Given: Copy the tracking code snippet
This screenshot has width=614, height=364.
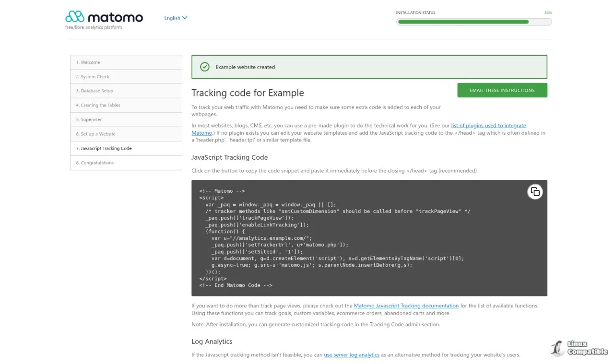Looking at the screenshot, I should tap(535, 192).
